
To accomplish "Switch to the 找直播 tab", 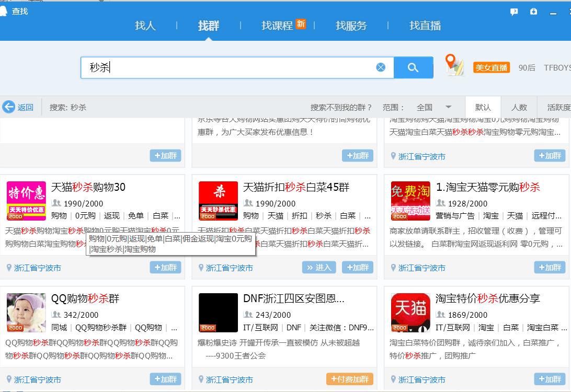I will tap(424, 25).
